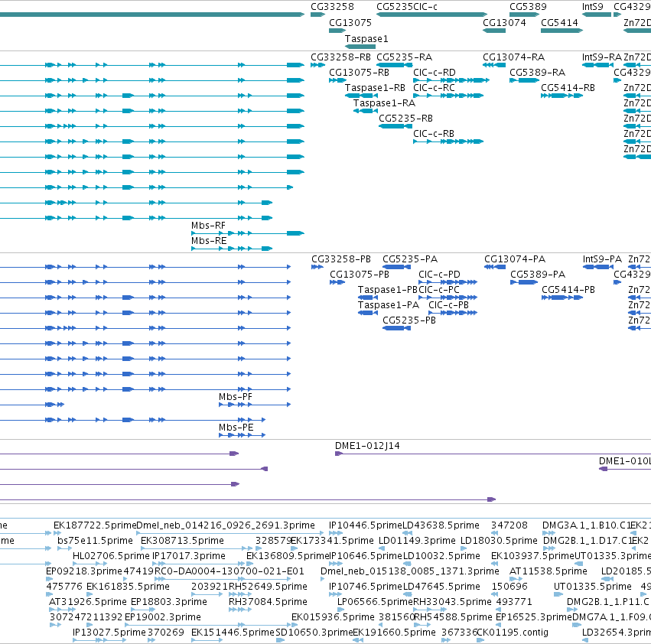Click the IntS9-PA protein label

coord(602,259)
